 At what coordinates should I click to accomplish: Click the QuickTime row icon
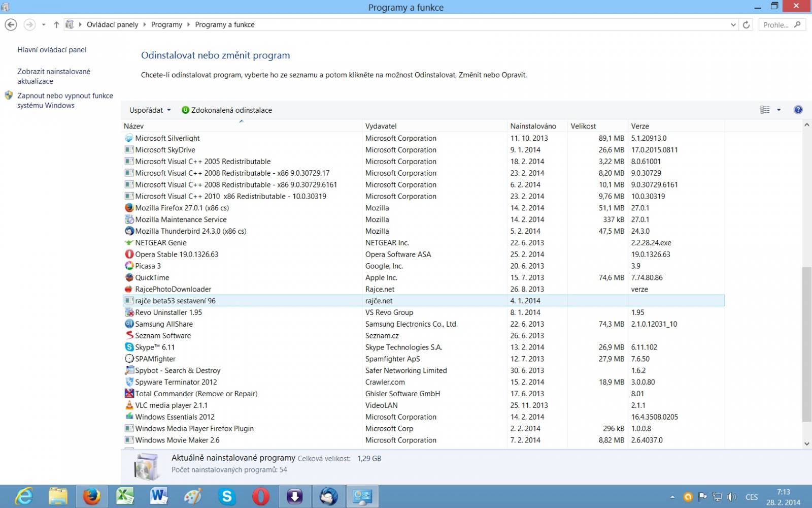click(129, 278)
